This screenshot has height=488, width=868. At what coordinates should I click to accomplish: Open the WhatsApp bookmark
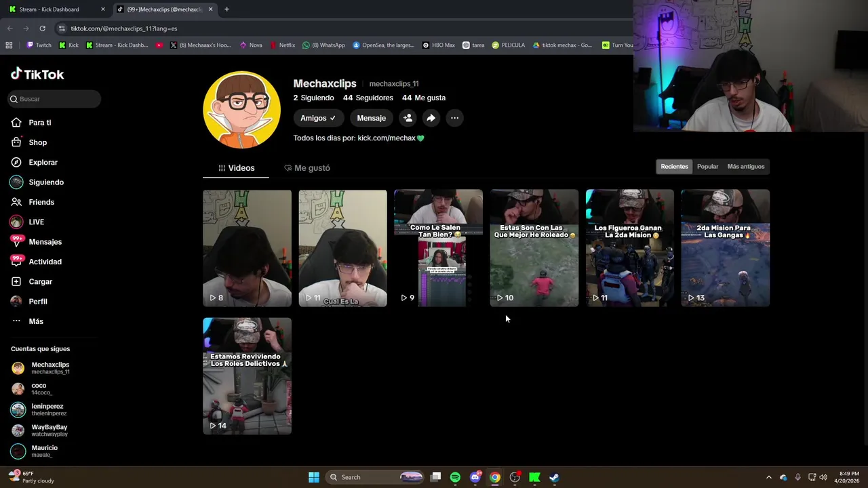tap(323, 45)
